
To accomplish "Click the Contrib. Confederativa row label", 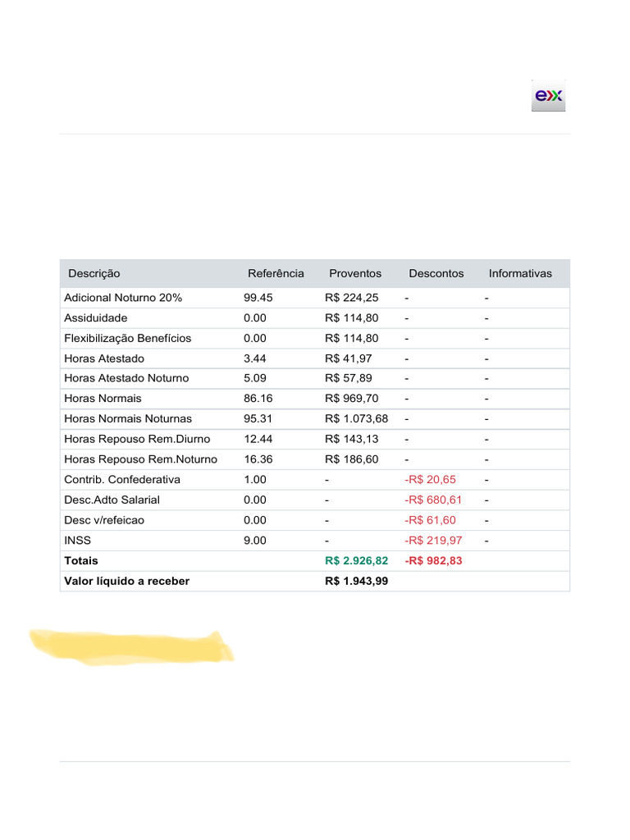I will (x=122, y=479).
